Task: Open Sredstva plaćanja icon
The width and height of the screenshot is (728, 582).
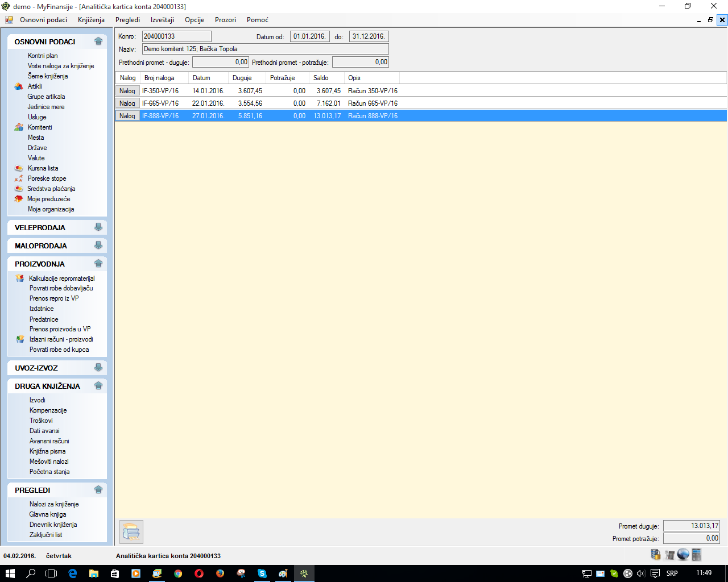Action: point(19,189)
